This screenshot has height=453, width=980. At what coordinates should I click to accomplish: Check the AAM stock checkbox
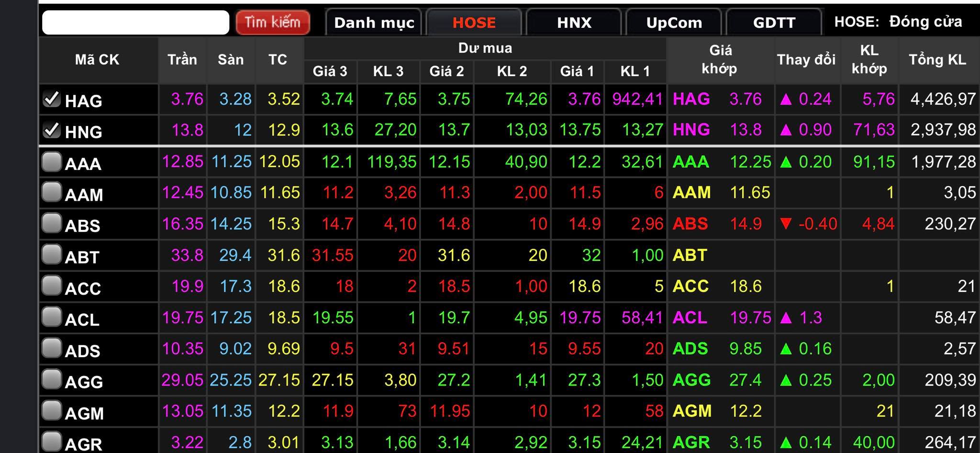click(51, 193)
